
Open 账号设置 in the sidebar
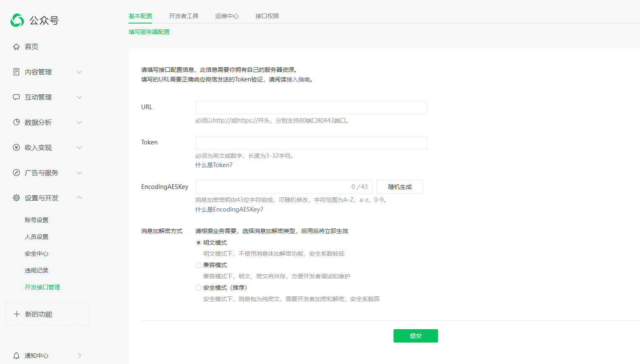(x=37, y=220)
